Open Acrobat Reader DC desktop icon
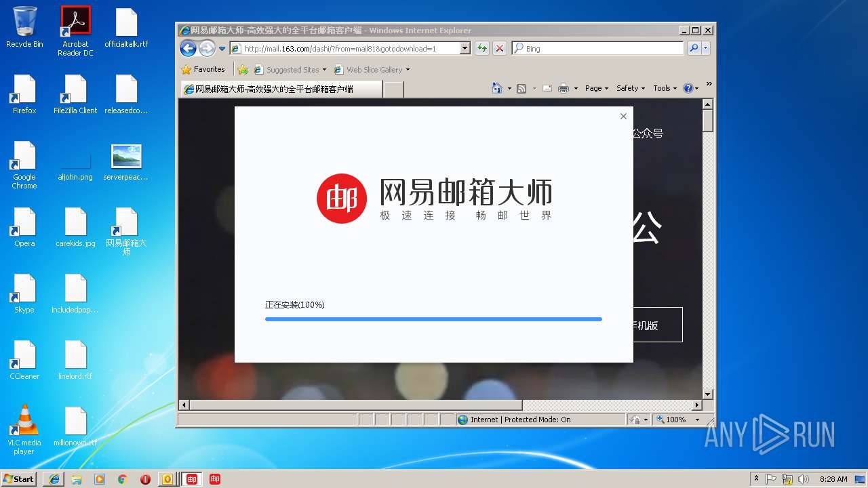 pyautogui.click(x=75, y=30)
